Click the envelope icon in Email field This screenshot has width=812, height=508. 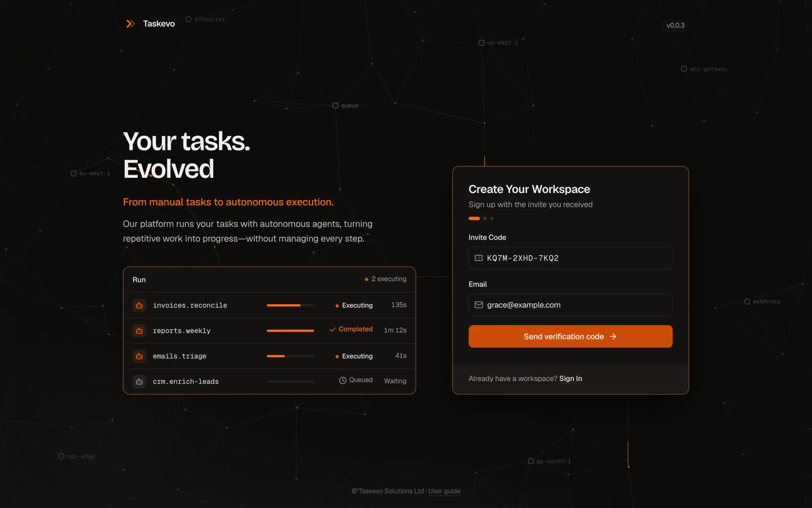tap(479, 305)
